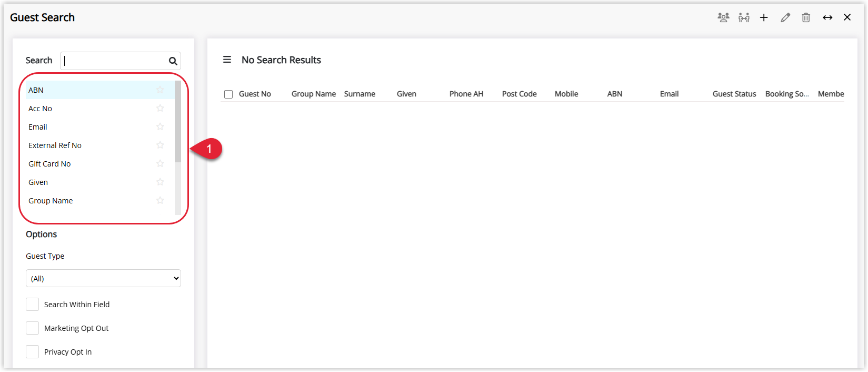Choose Email in the search field list
Viewport: 868px width, 372px height.
[x=100, y=127]
